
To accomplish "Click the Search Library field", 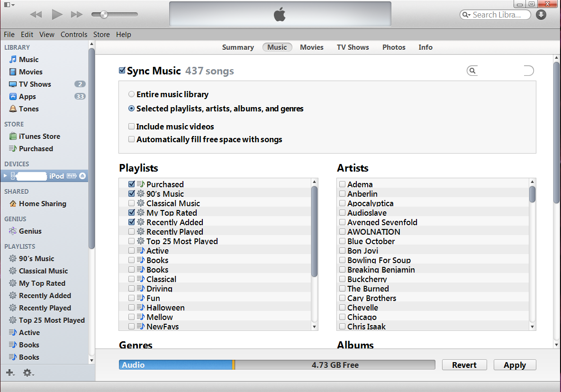I will [495, 15].
